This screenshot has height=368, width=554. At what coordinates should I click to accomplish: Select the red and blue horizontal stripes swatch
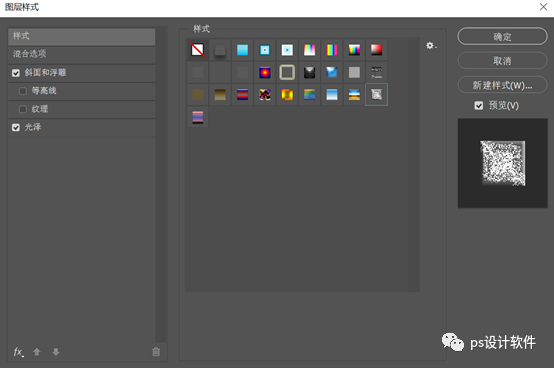(242, 95)
